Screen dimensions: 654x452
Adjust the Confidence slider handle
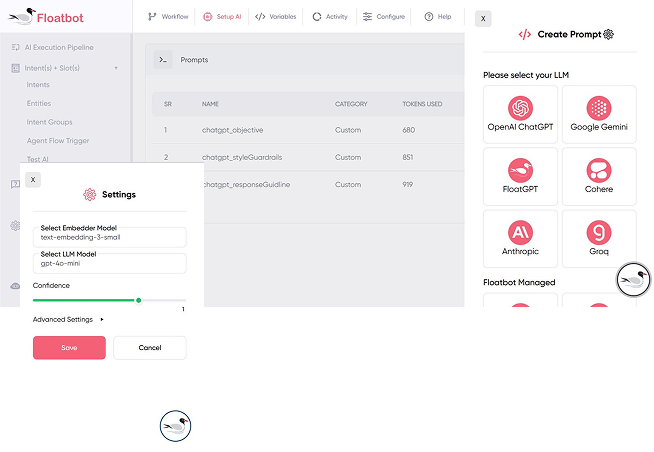click(x=138, y=299)
